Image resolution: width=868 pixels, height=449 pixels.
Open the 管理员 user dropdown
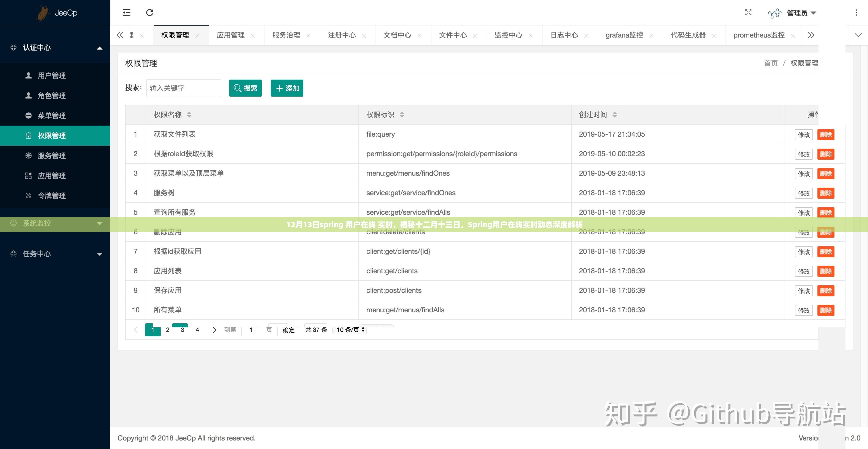click(802, 13)
